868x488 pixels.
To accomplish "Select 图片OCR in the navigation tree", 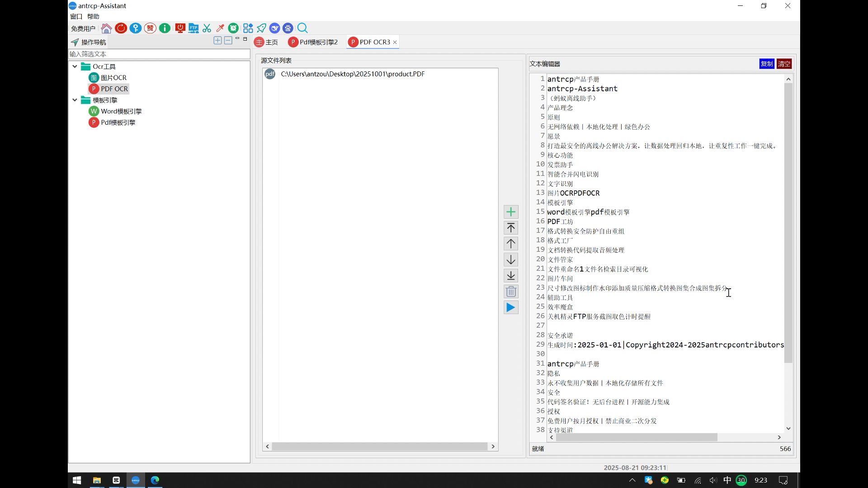I will point(108,78).
